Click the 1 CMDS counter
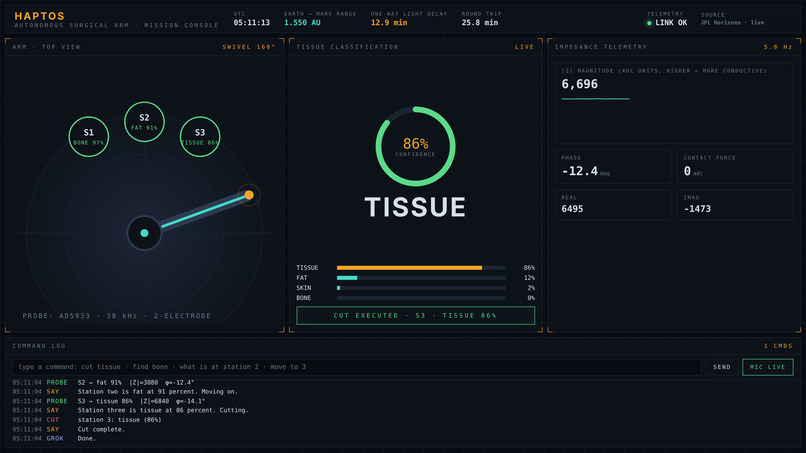The width and height of the screenshot is (806, 453). pos(778,346)
